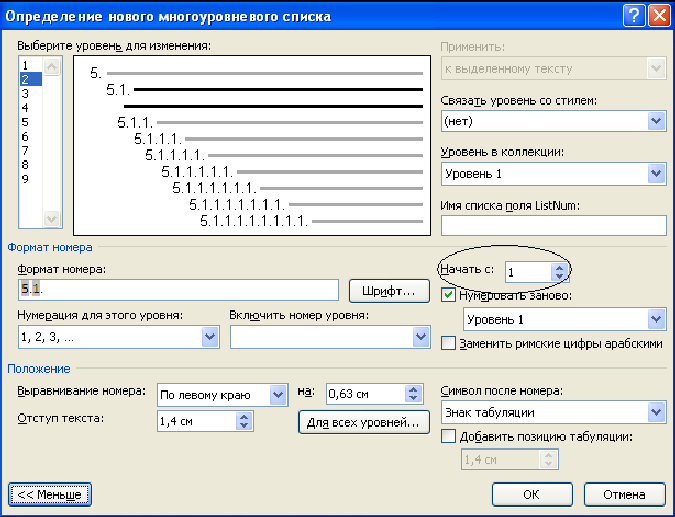Viewport: 675px width, 517px height.
Task: Click the Меньше collapse button
Action: (x=50, y=495)
